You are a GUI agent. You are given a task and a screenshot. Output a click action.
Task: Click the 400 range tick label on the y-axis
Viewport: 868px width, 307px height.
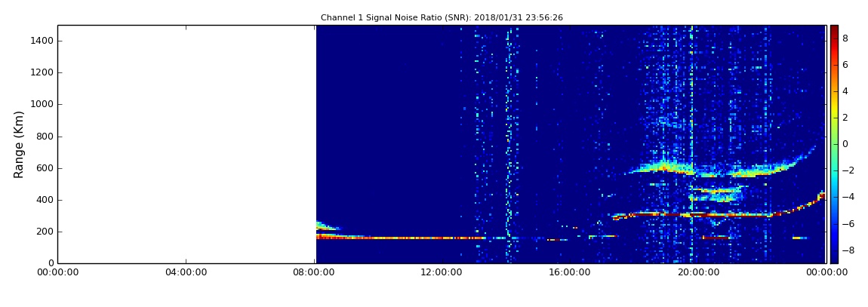coord(45,200)
